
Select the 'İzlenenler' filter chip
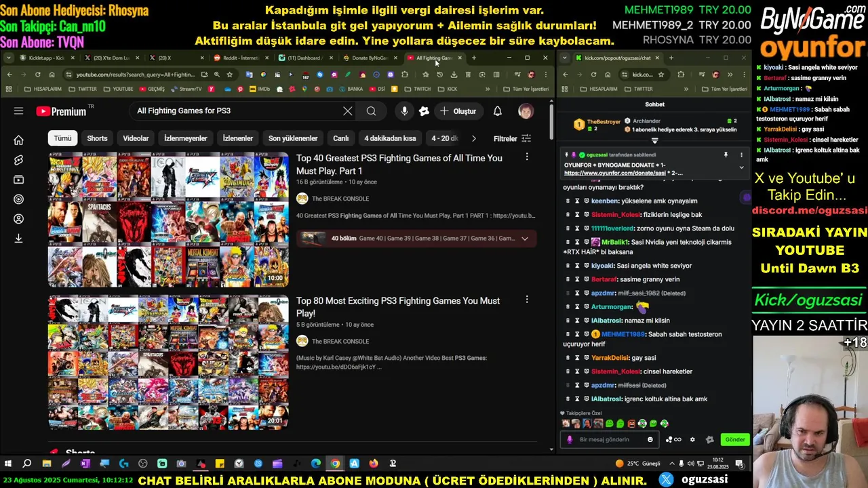pyautogui.click(x=237, y=138)
